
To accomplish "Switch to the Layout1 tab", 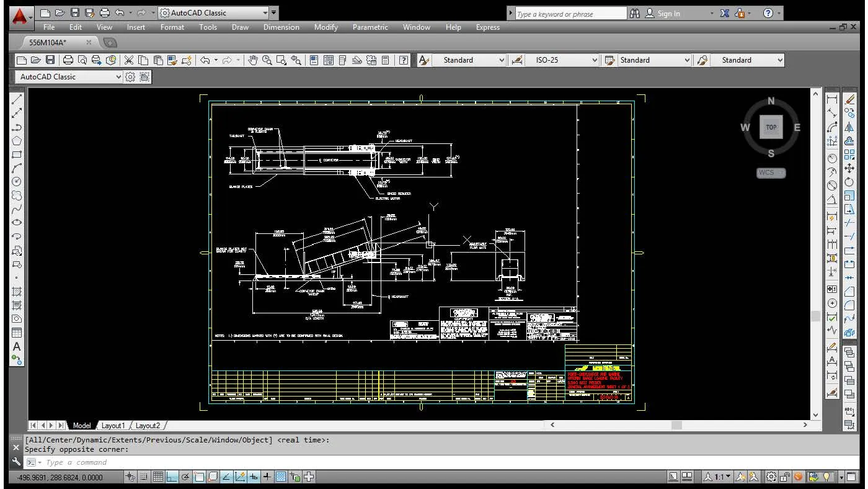I will click(x=113, y=426).
